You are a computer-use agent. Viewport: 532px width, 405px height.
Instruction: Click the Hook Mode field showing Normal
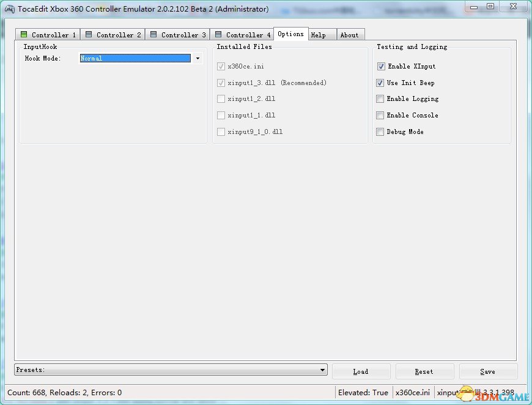pyautogui.click(x=135, y=58)
